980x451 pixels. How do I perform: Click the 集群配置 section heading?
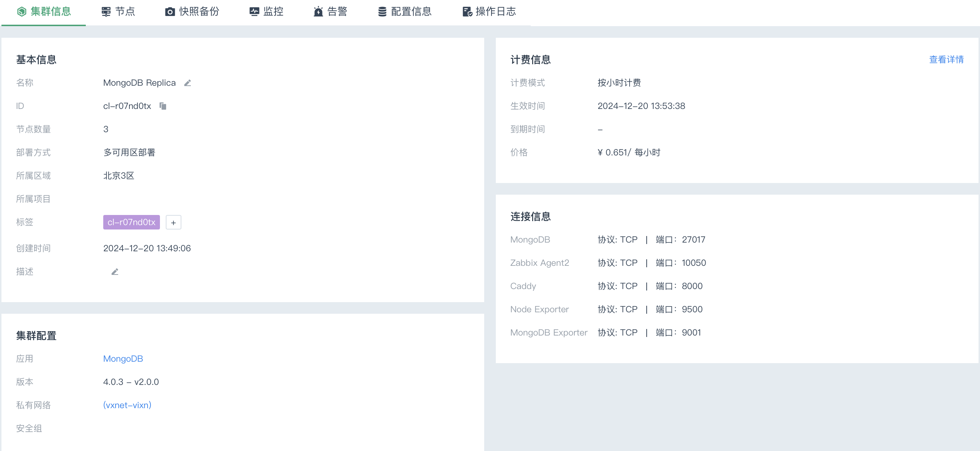(36, 336)
